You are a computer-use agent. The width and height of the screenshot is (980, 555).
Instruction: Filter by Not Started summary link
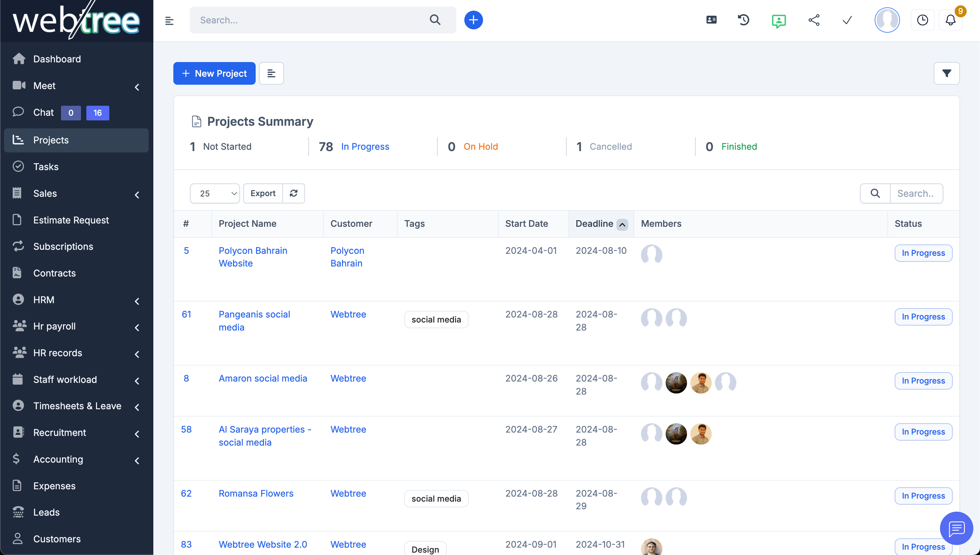227,146
